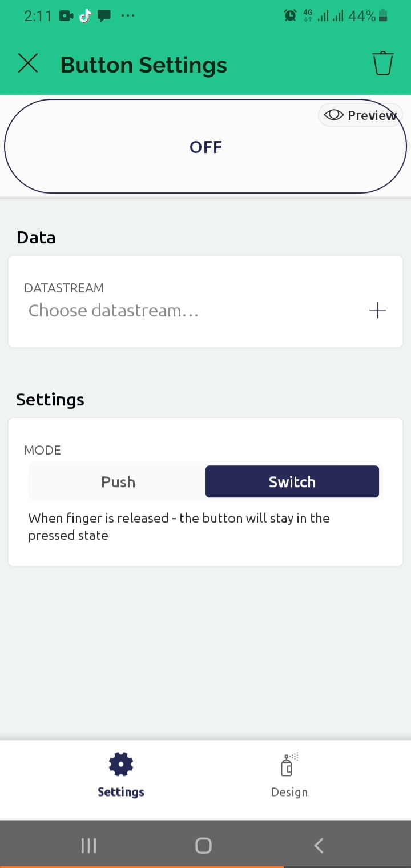This screenshot has width=411, height=868.
Task: Click the Settings gear icon
Action: point(120,765)
